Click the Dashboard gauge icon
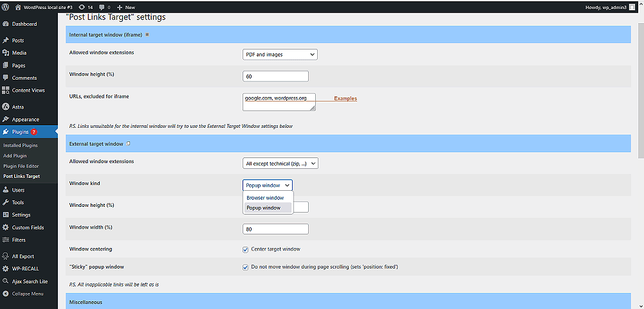 point(6,24)
